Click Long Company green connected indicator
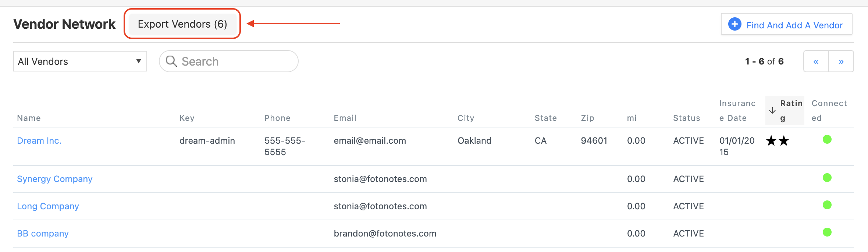 (827, 205)
